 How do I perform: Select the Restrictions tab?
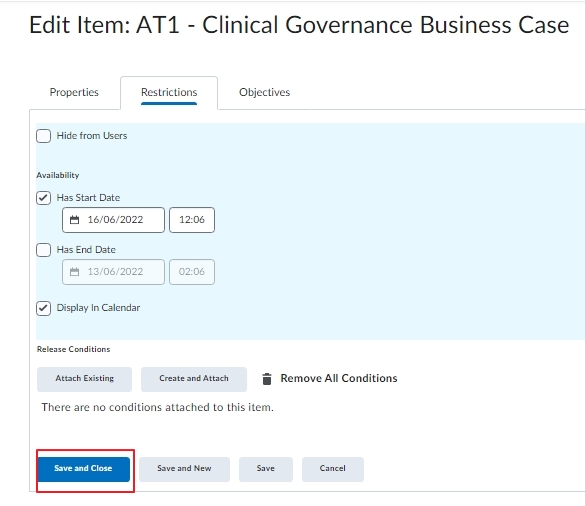click(x=169, y=93)
